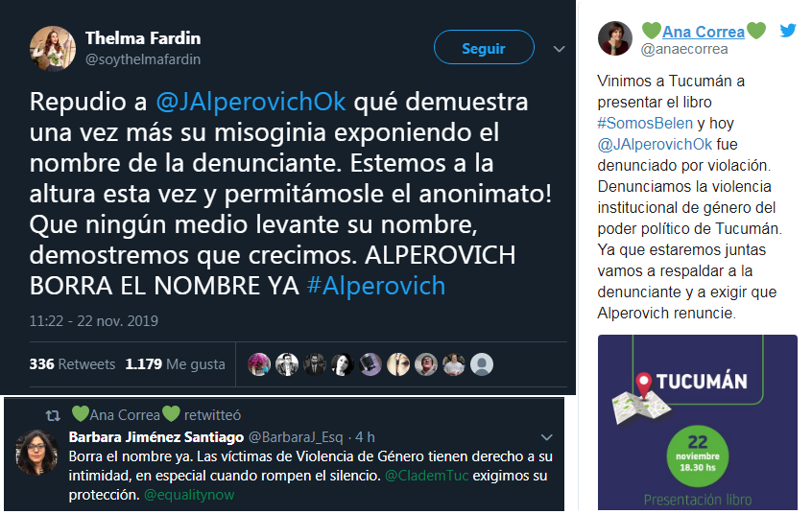Screen dimensions: 812x514
Task: Expand the chevron on Barbara's tweet
Action: (x=547, y=437)
